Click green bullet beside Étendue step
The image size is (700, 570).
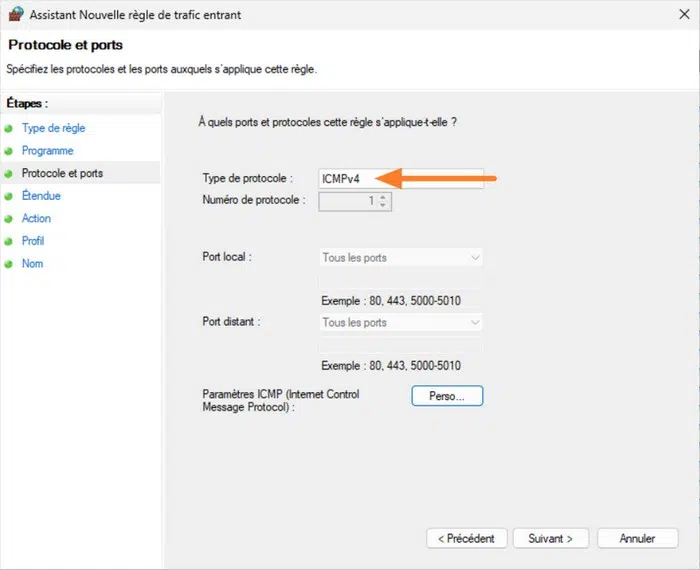[x=10, y=197]
